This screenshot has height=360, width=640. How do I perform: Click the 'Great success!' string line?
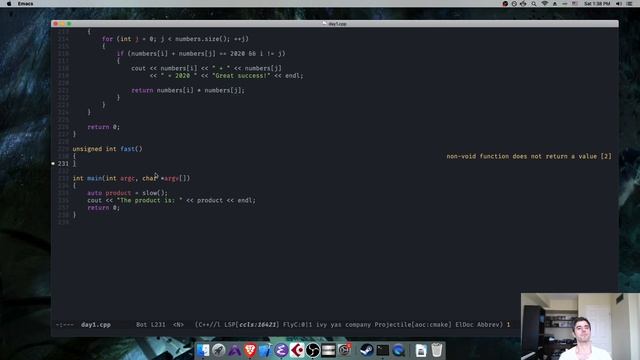pyautogui.click(x=226, y=76)
